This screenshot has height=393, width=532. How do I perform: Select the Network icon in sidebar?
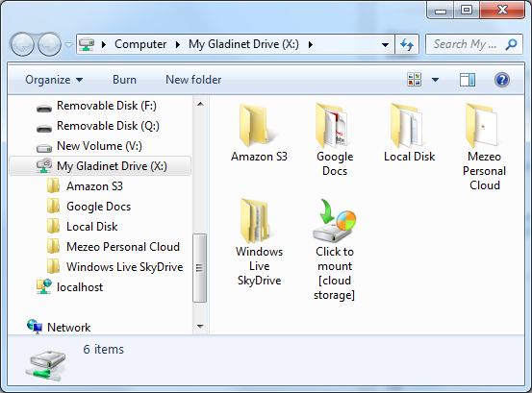(35, 327)
